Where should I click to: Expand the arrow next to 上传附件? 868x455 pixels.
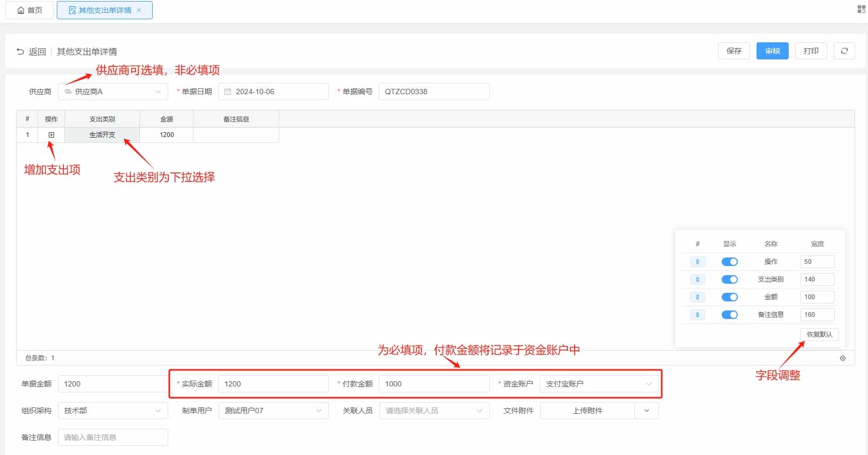tap(647, 411)
